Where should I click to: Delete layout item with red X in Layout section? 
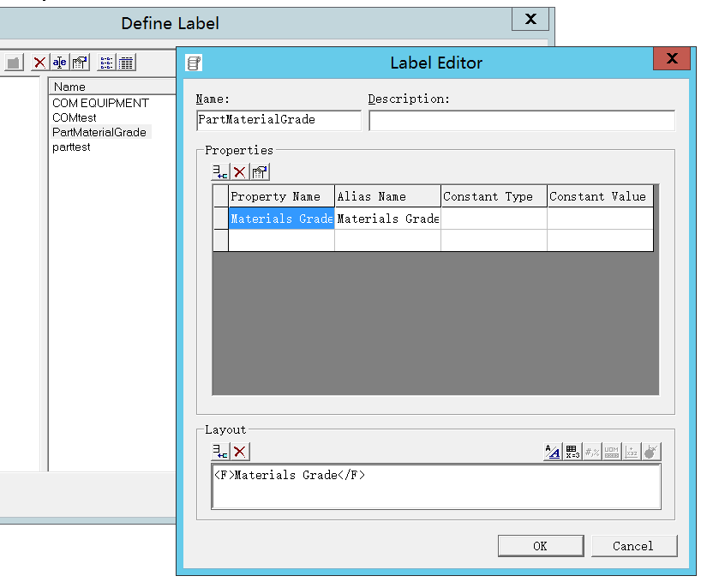(240, 452)
